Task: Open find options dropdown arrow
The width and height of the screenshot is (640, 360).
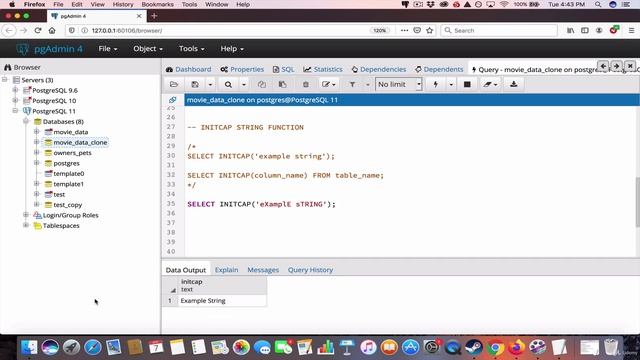Action: point(244,84)
